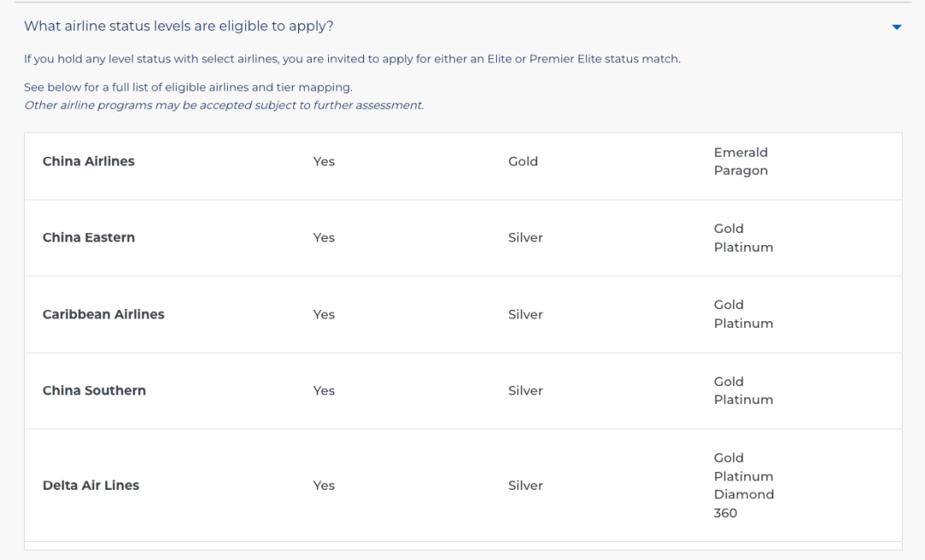Click the Yes cell for Delta Air Lines
The image size is (925, 560).
pos(324,486)
